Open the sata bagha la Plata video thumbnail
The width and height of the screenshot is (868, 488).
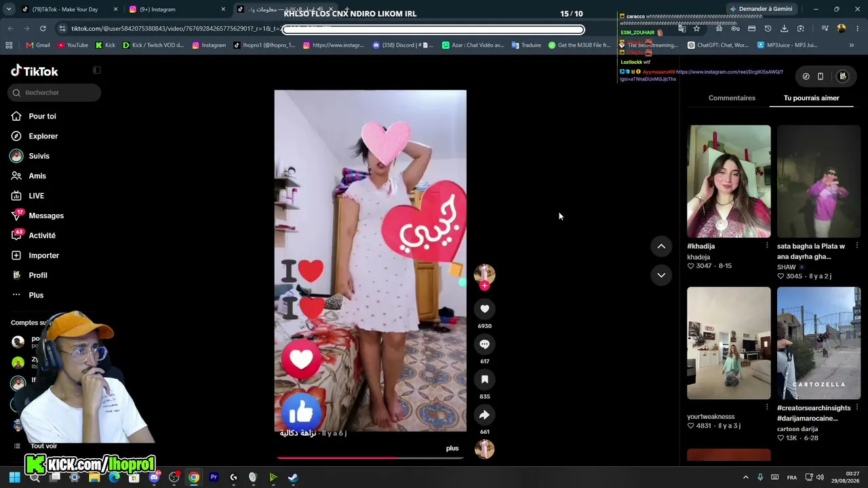pyautogui.click(x=818, y=182)
